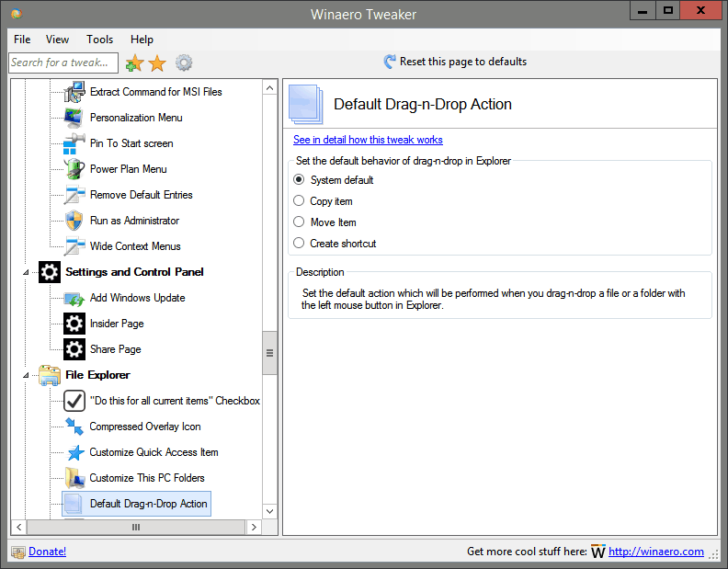This screenshot has height=569, width=728.
Task: Click the Pin To Start screen icon
Action: (74, 143)
